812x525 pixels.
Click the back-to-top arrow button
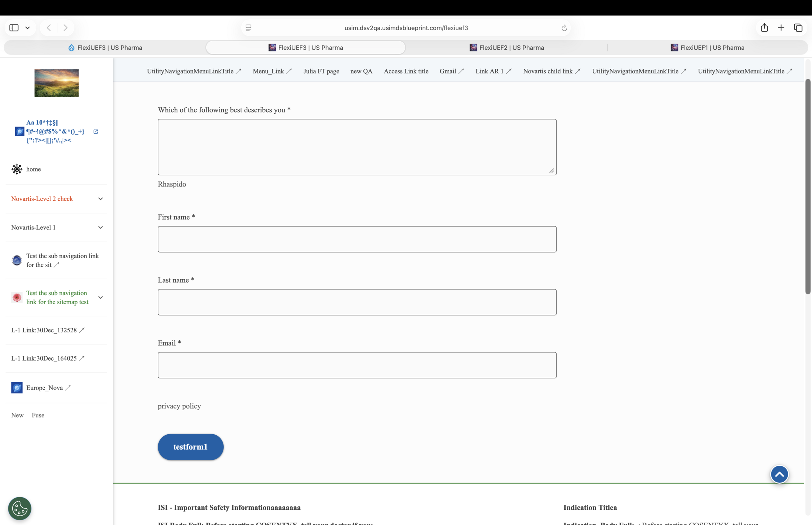coord(779,475)
